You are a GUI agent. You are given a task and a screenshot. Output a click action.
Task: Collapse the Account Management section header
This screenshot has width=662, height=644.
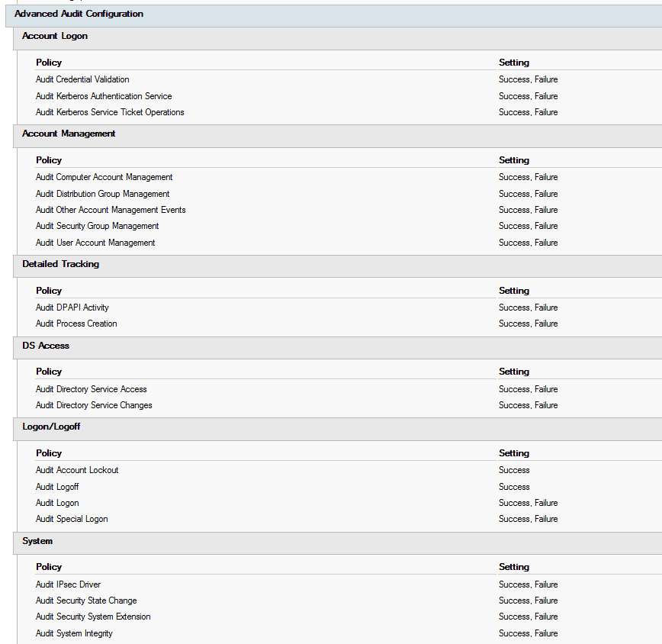coord(69,134)
